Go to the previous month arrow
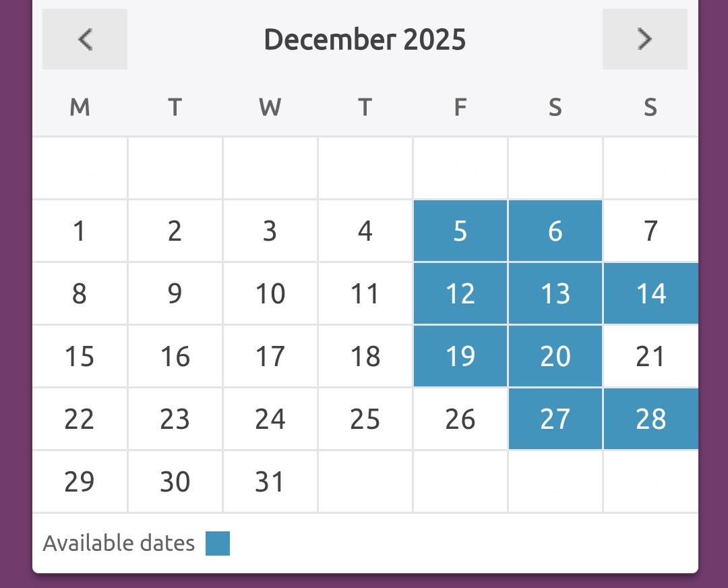 click(85, 39)
